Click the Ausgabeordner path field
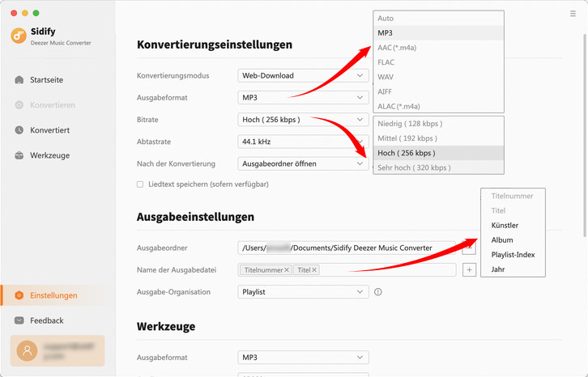The height and width of the screenshot is (377, 588). click(x=347, y=248)
